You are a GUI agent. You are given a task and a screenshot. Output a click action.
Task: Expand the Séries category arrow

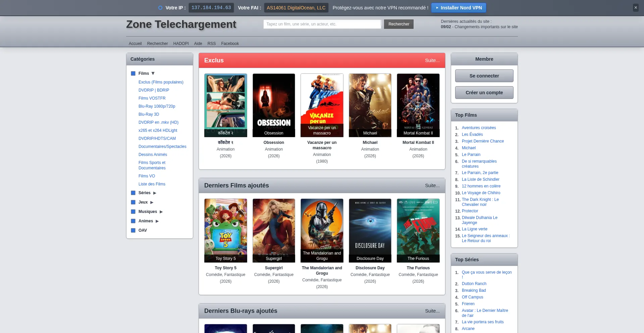[x=155, y=193]
